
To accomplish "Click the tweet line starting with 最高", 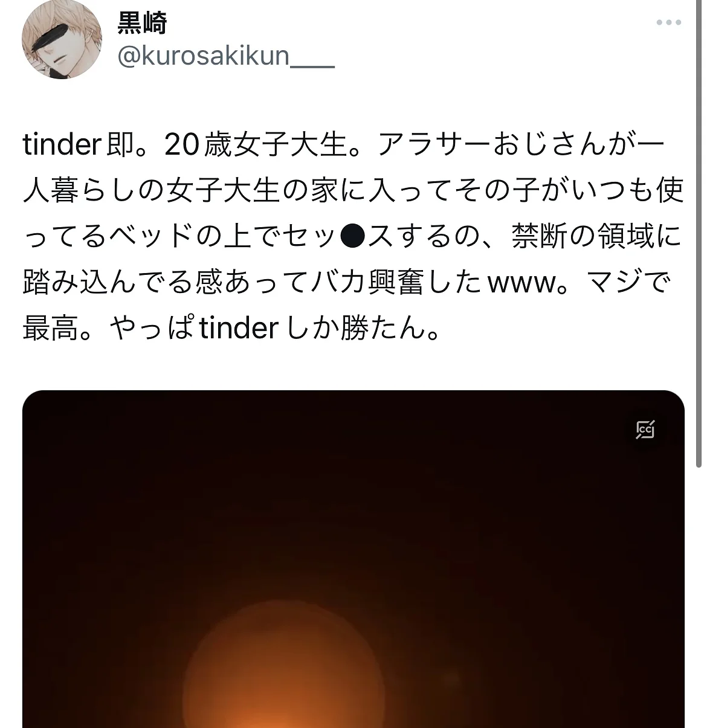I will (x=231, y=328).
